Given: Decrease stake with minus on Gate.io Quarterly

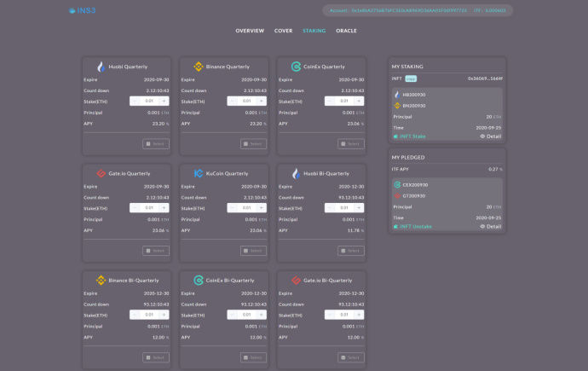Looking at the screenshot, I should click(x=135, y=208).
